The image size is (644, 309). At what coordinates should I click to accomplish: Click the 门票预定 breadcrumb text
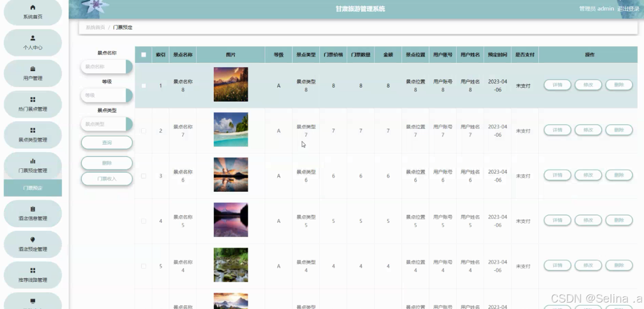[x=123, y=28]
